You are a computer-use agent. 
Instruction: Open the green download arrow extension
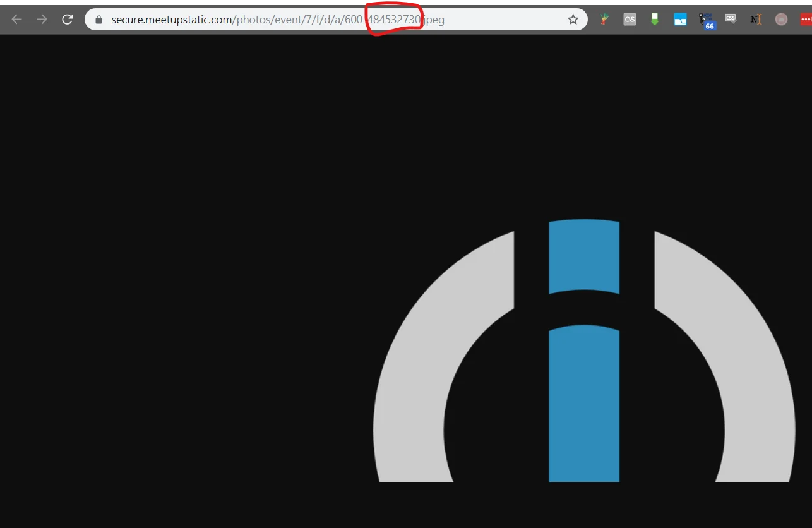655,20
